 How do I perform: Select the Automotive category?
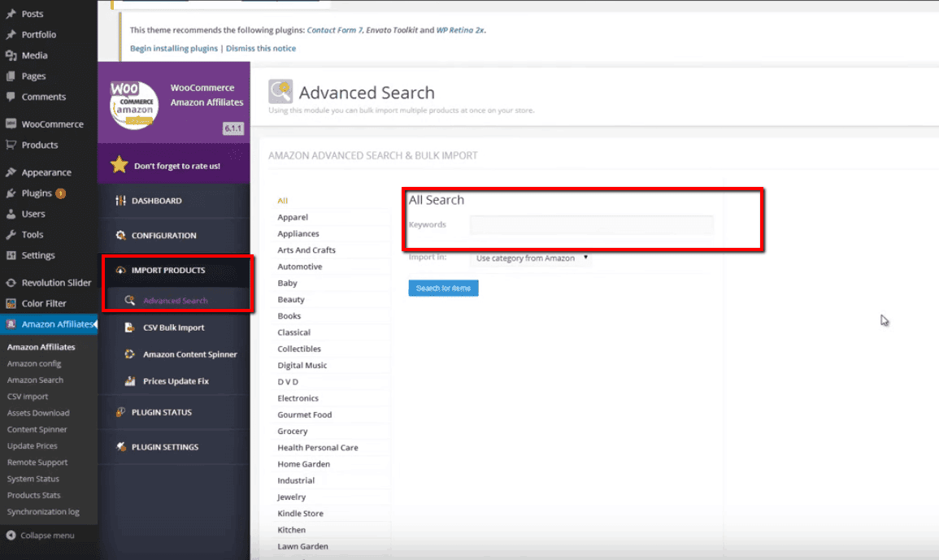coord(300,267)
